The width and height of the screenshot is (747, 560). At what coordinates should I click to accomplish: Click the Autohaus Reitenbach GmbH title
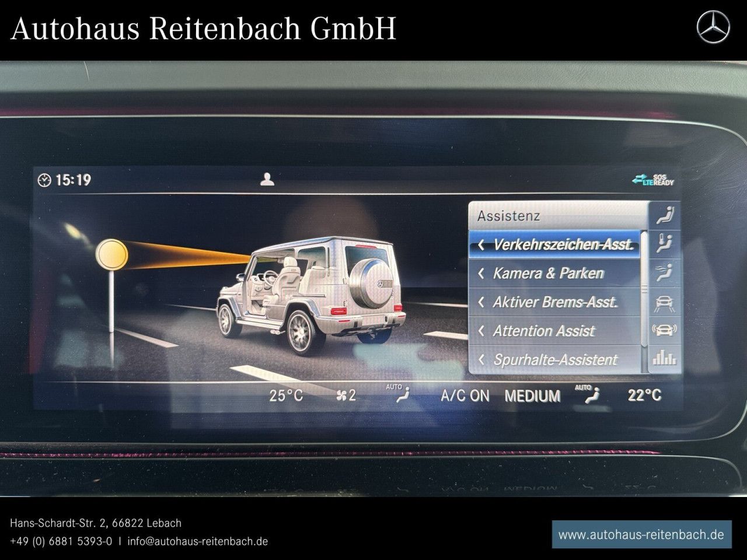(204, 28)
